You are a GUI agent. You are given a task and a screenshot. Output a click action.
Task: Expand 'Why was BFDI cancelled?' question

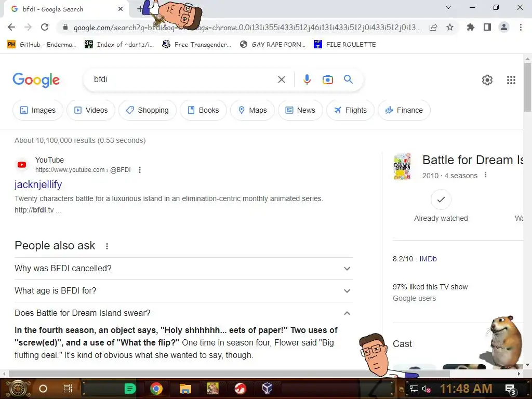[x=183, y=269]
